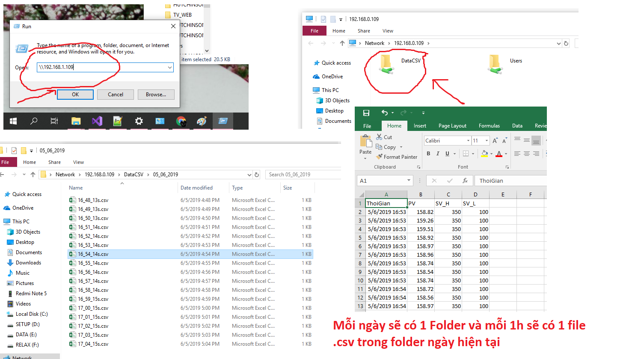Image resolution: width=644 pixels, height=359 pixels.
Task: Click the Increase Font Size icon
Action: (x=495, y=141)
